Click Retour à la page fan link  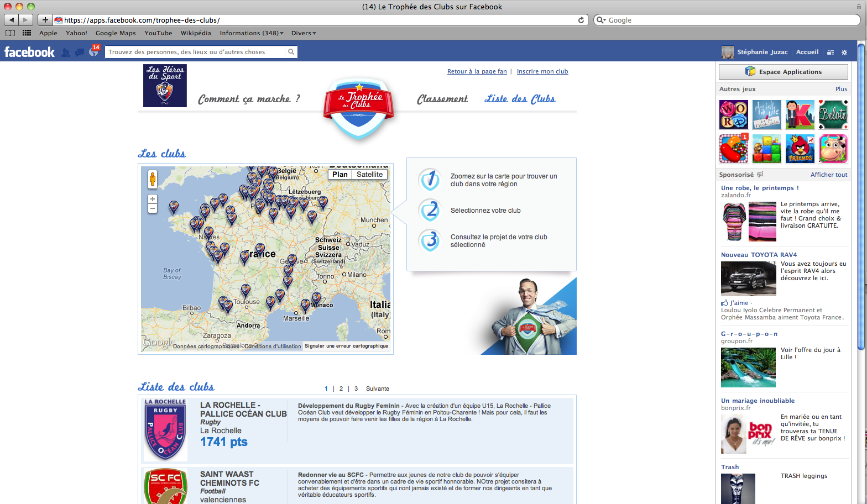point(477,71)
